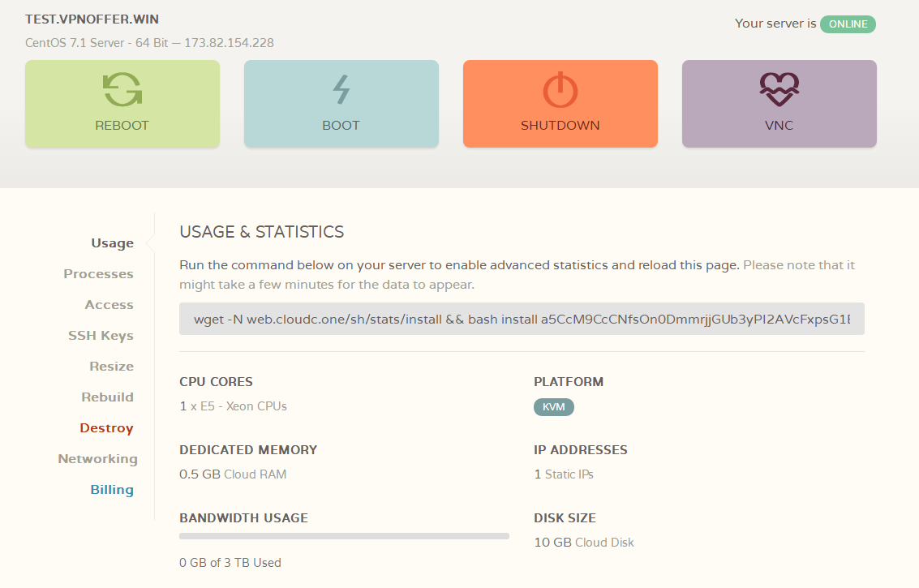Click the wget install command field

(522, 319)
